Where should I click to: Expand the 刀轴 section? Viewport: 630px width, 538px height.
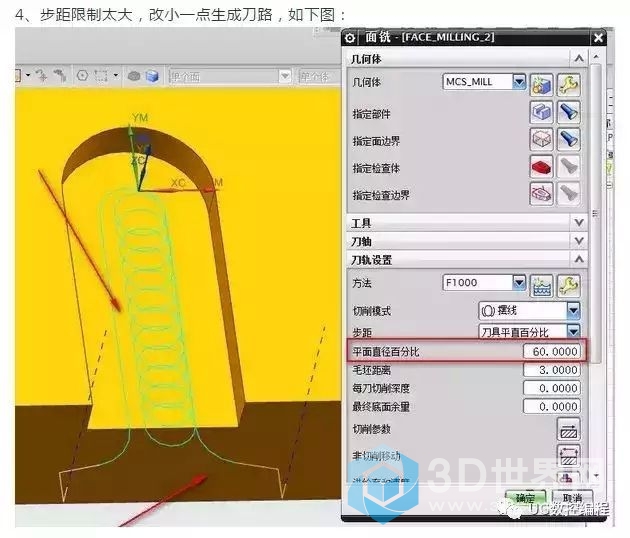[579, 241]
